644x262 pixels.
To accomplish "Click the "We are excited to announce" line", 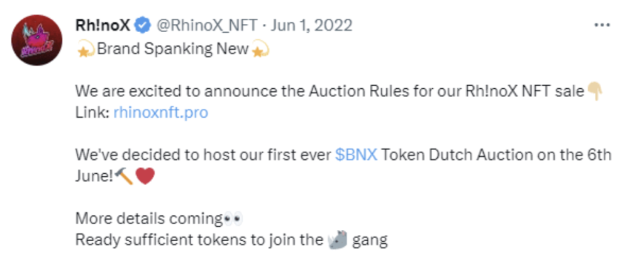I will point(330,91).
